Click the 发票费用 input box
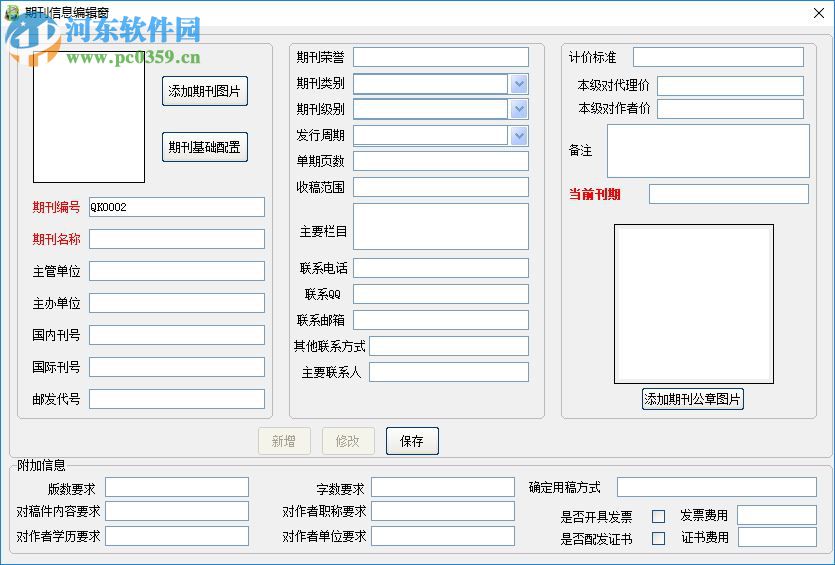This screenshot has height=565, width=835. point(777,515)
